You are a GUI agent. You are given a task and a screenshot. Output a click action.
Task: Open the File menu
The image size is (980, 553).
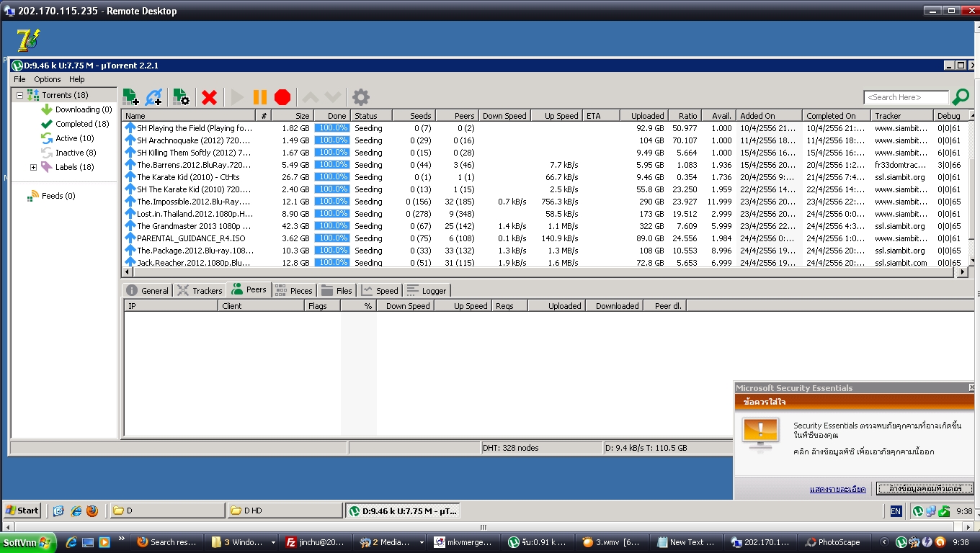[19, 79]
